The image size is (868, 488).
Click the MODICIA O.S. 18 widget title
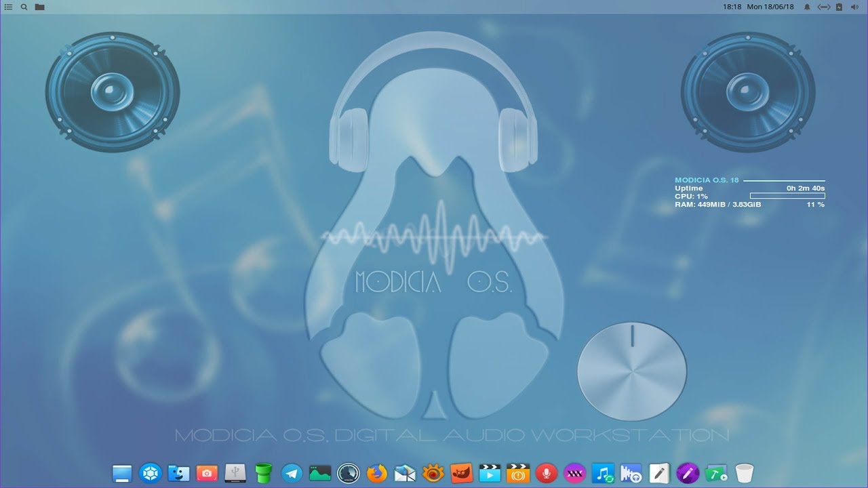tap(707, 180)
